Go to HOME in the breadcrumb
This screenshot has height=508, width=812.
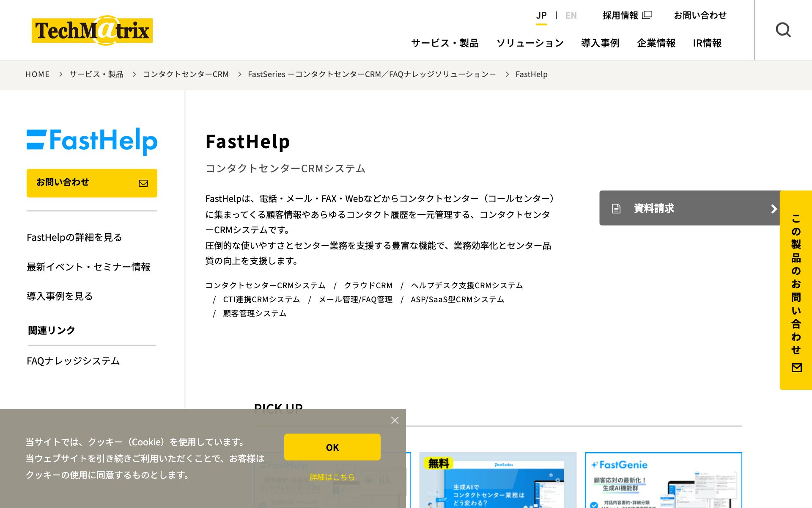click(x=38, y=74)
